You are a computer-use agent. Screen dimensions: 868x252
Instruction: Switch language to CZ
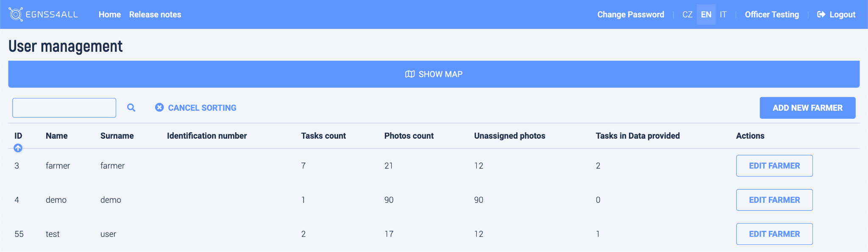687,14
